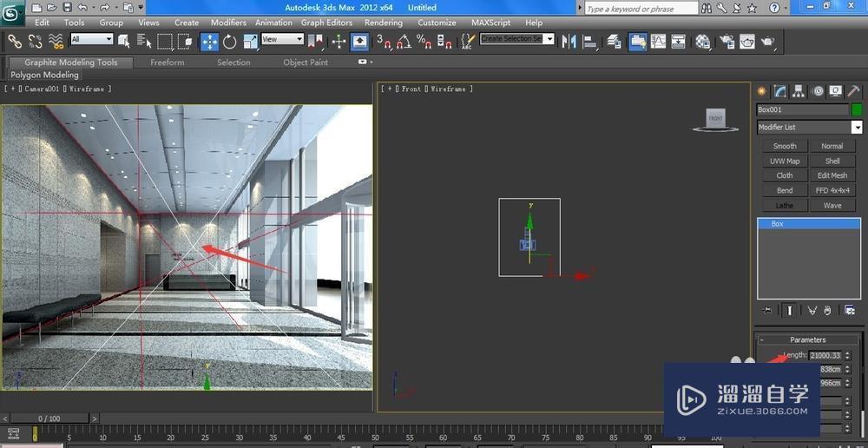868x448 pixels.
Task: Open the 3ds Max application menu logo
Action: [x=11, y=13]
